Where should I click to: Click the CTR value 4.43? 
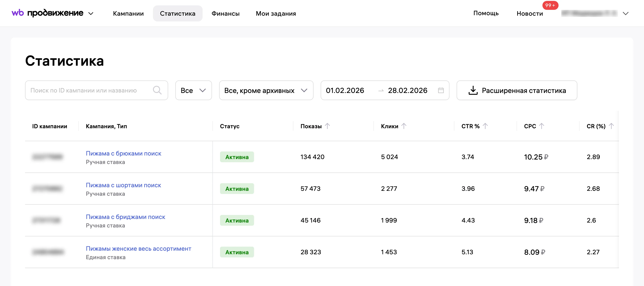(x=468, y=220)
